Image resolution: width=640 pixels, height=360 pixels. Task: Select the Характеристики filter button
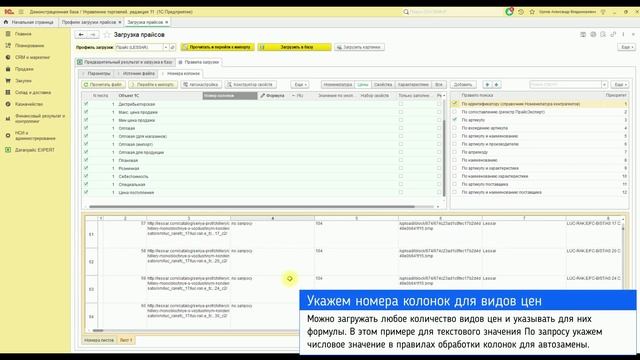point(413,84)
